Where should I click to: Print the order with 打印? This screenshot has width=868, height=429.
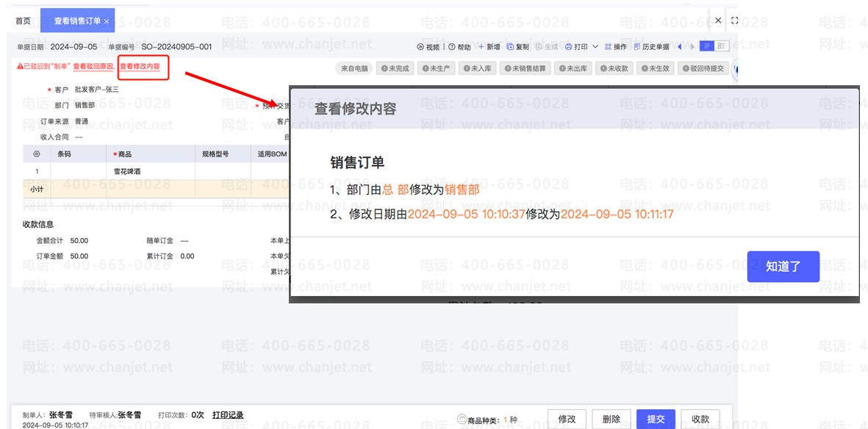point(576,47)
